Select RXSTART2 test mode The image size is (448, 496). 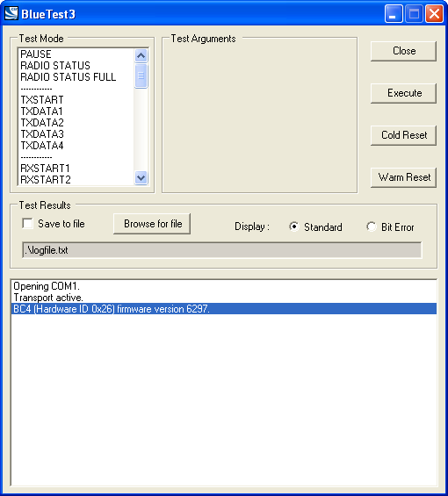click(x=76, y=180)
